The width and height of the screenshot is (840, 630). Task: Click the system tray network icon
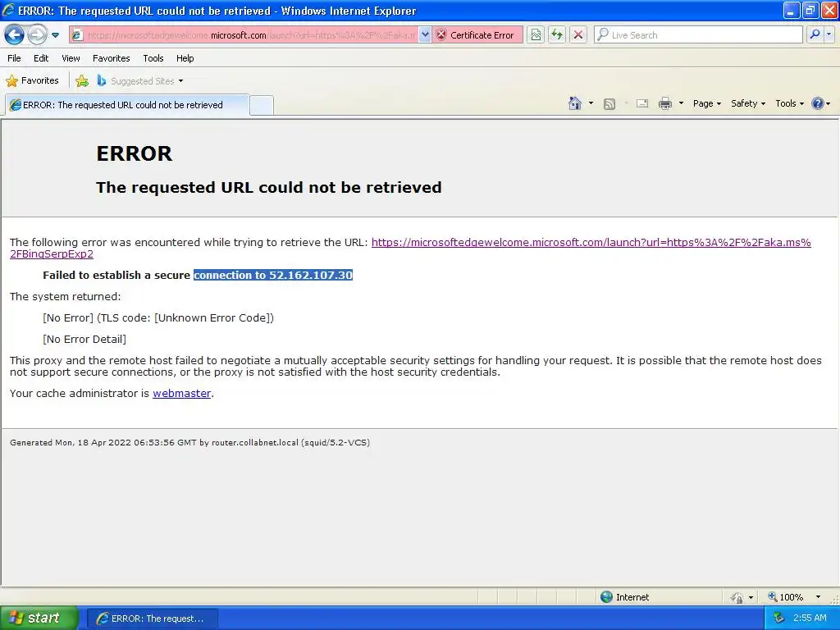(779, 618)
